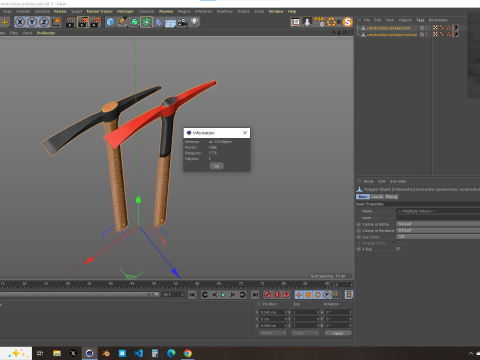The width and height of the screenshot is (480, 360).
Task: Click Position X value field
Action: [272, 312]
